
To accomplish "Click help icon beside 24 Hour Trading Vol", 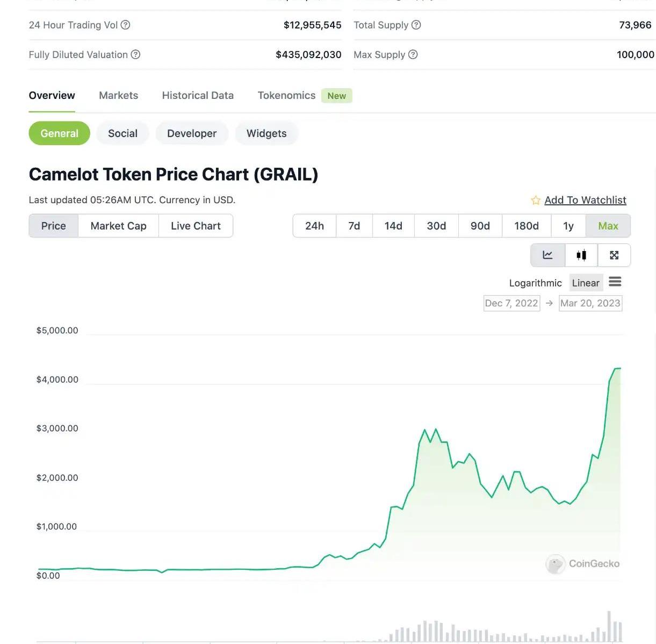I will coord(125,25).
